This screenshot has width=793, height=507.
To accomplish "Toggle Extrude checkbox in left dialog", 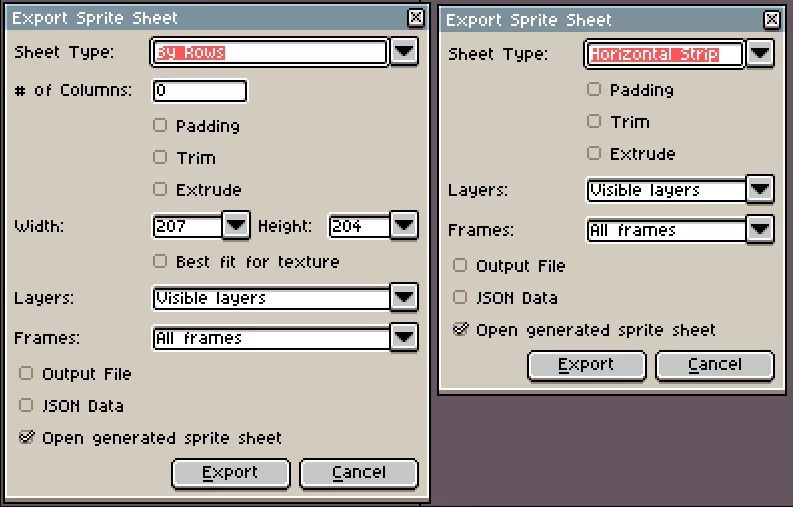I will [160, 190].
